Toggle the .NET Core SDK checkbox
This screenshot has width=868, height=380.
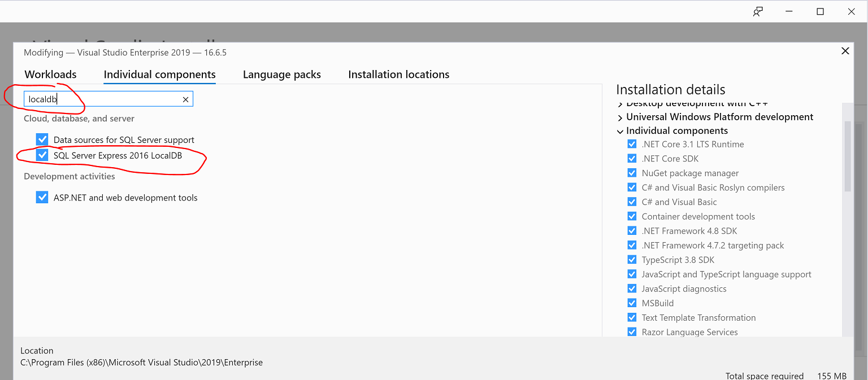632,159
